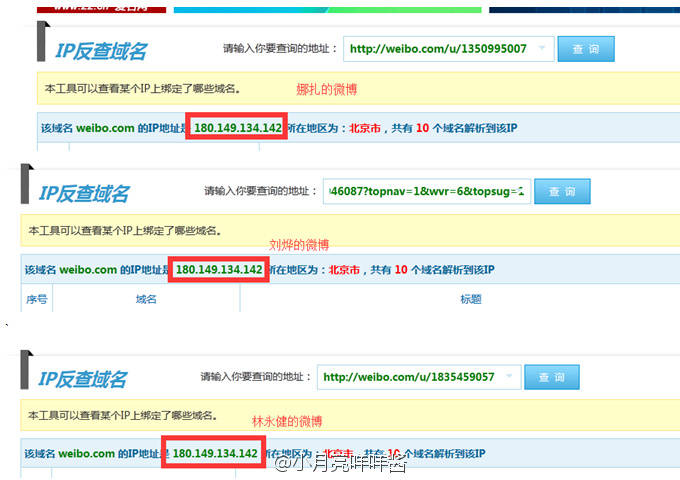Open dropdown arrow in the 1835459057 address field
Screen dimensions: 680x480
pos(509,376)
